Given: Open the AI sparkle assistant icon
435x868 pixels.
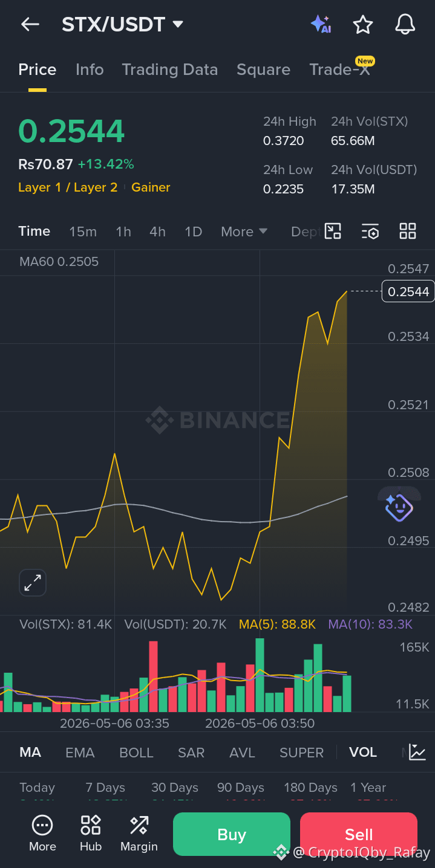Looking at the screenshot, I should (x=321, y=24).
